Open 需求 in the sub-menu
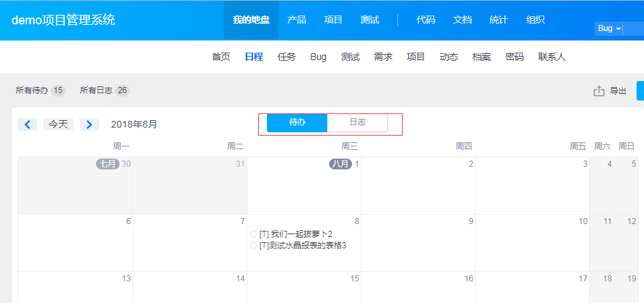This screenshot has width=644, height=303. (x=383, y=57)
